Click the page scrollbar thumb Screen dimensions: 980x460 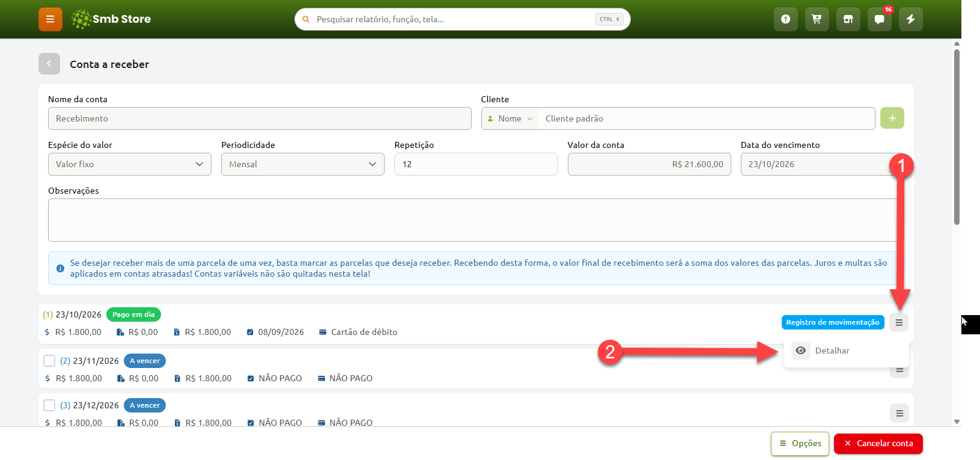[x=957, y=136]
